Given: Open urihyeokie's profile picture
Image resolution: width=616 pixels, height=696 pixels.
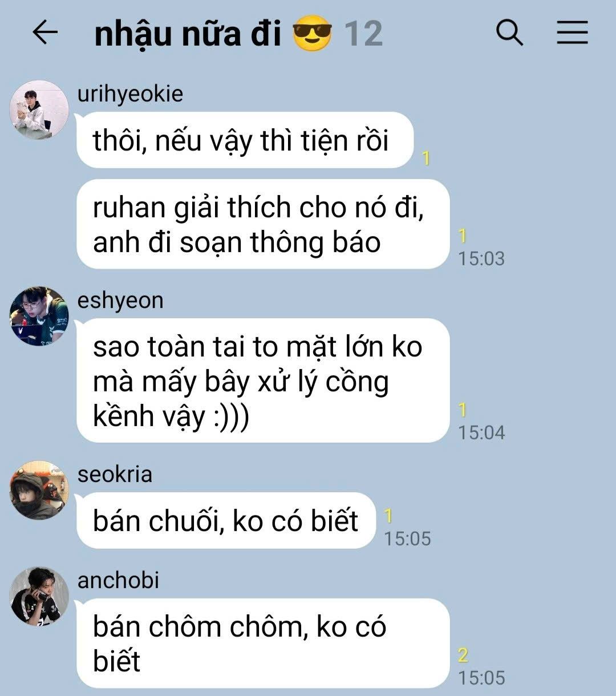Looking at the screenshot, I should (39, 110).
